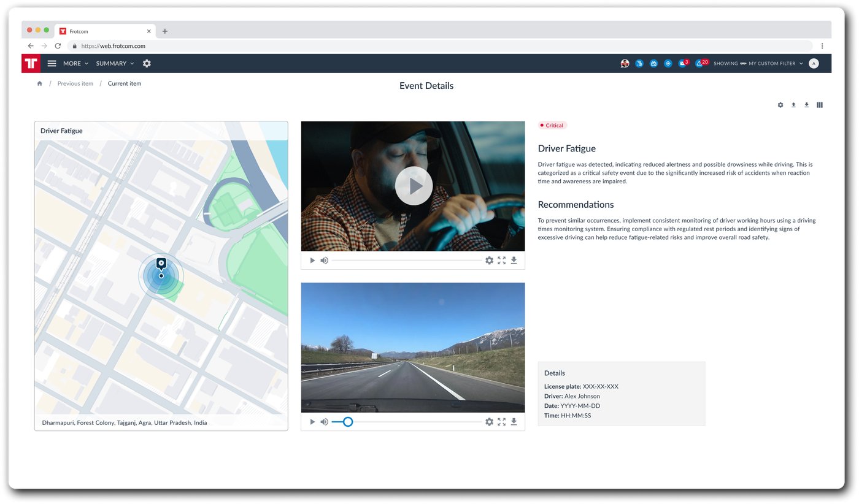859x504 pixels.
Task: Expand the My Custom Filter dropdown
Action: (x=758, y=64)
